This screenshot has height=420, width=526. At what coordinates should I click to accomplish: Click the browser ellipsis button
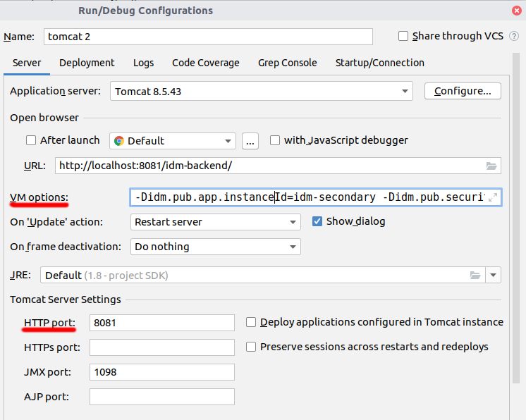250,141
